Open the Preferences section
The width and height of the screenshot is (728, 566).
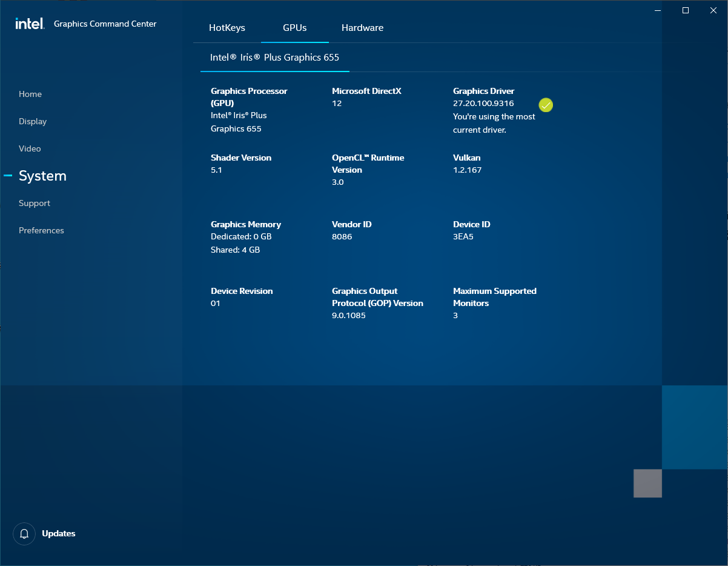41,230
